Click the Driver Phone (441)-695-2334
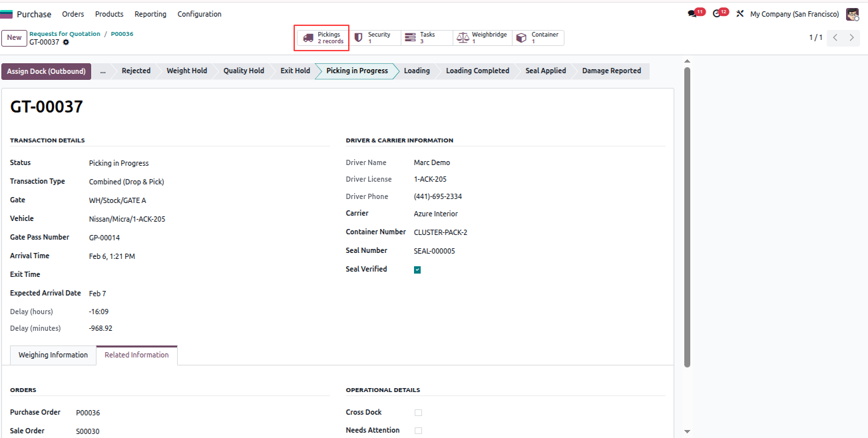Viewport: 868px width, 438px height. click(438, 196)
